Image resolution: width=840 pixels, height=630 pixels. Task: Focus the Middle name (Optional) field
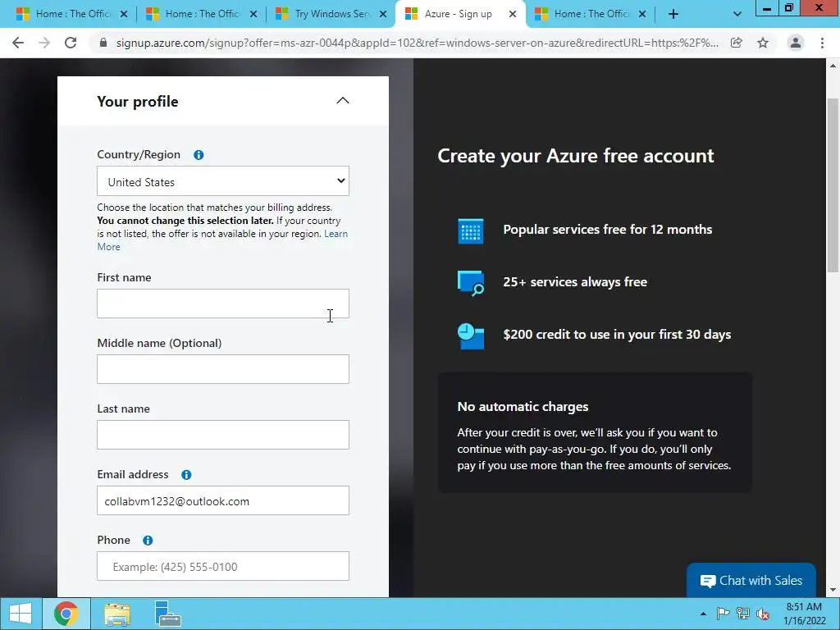(x=223, y=369)
